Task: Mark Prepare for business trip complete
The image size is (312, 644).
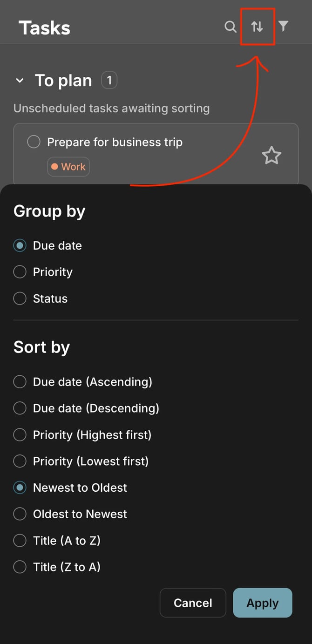Action: pyautogui.click(x=34, y=142)
